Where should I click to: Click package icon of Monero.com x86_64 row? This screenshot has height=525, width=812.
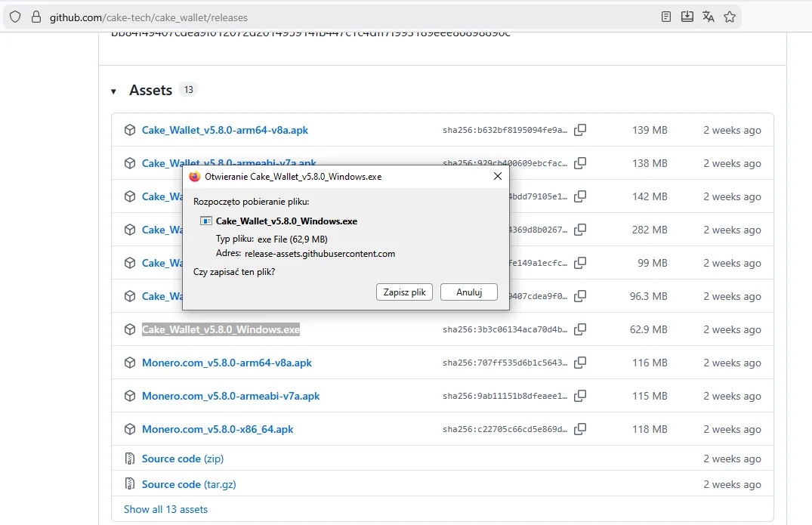pos(130,429)
